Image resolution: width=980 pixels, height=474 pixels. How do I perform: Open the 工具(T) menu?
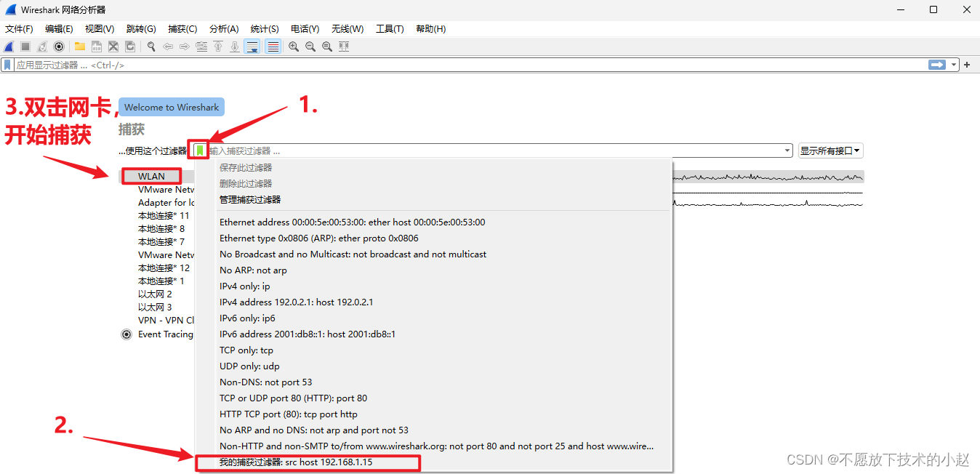coord(390,29)
